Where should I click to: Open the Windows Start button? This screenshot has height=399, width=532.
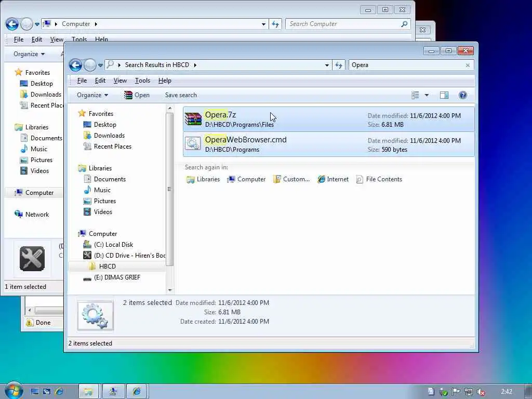point(14,391)
